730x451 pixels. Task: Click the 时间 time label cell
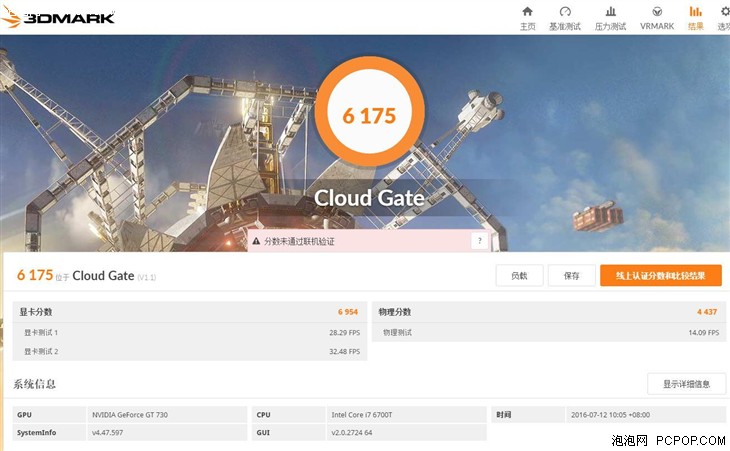tap(528, 414)
